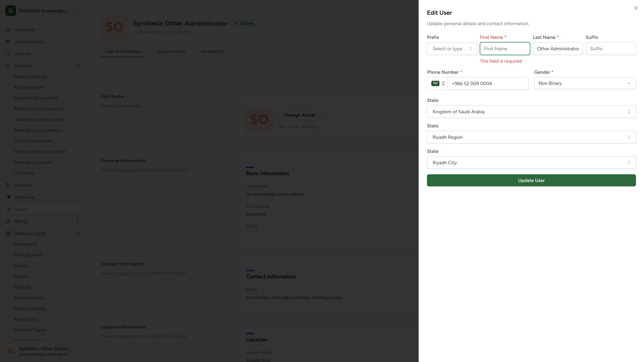Click the Billing sidebar icon
The width and height of the screenshot is (644, 362).
click(x=8, y=221)
